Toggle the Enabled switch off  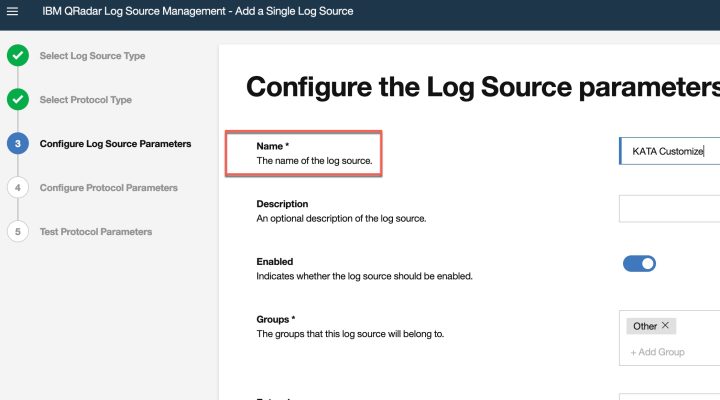[639, 264]
